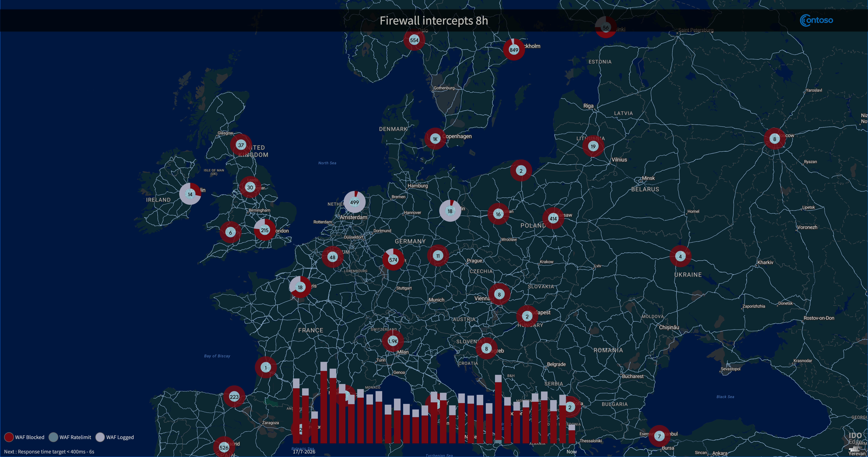
Task: Open the 7 cluster marker at Istanbul
Action: click(659, 436)
